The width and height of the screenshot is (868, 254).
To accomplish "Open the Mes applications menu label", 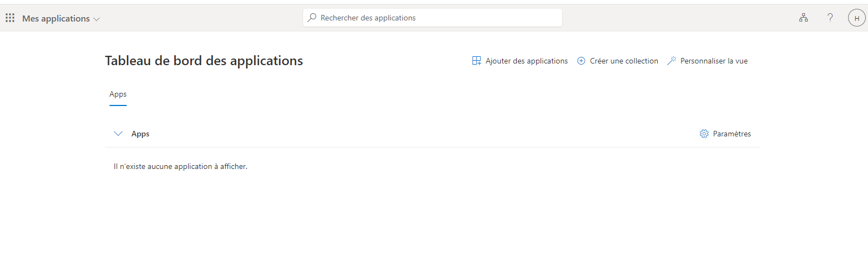I will coord(56,18).
